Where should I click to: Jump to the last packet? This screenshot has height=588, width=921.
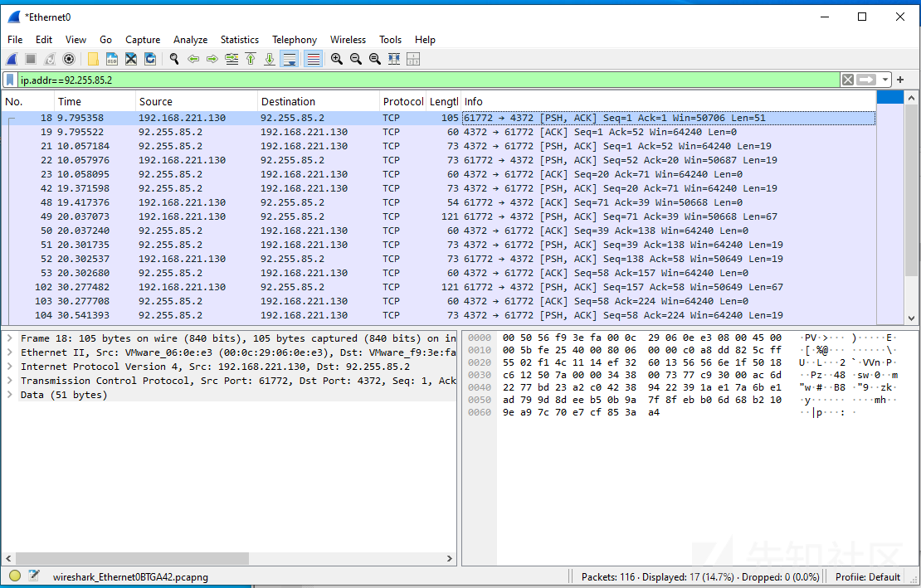270,59
